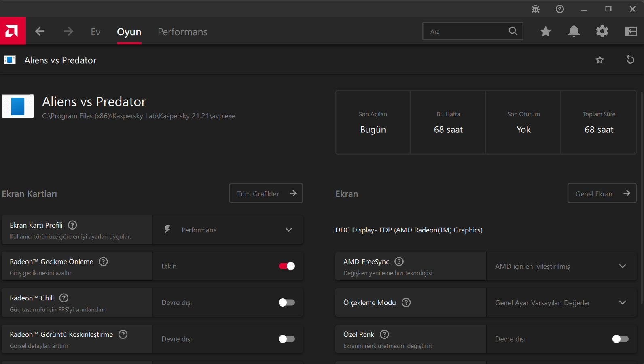Open the favorites star in the toolbar
This screenshot has width=644, height=364.
(546, 31)
